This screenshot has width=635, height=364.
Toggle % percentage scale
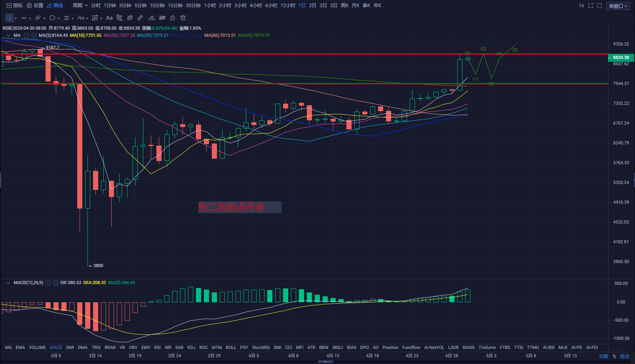[x=614, y=356]
